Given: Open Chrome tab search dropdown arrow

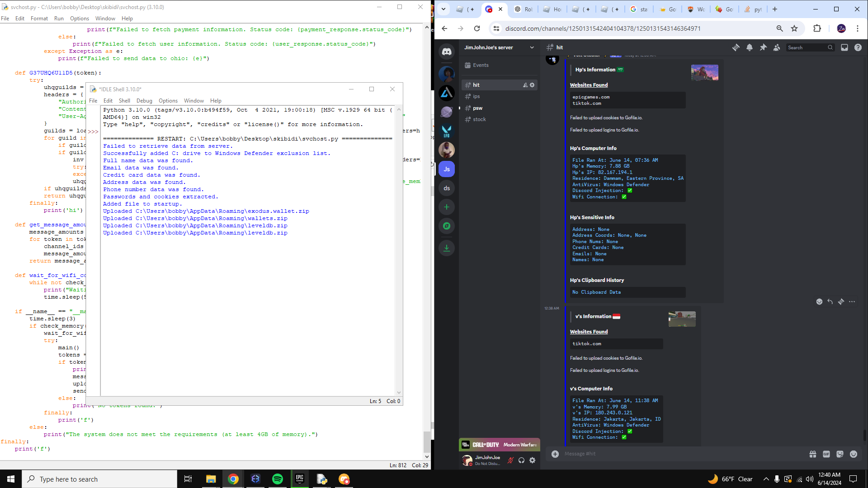Looking at the screenshot, I should [443, 9].
